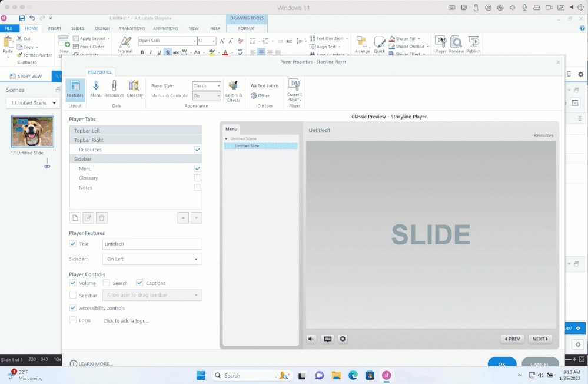
Task: Open the Menu data settings icon
Action: (x=96, y=88)
